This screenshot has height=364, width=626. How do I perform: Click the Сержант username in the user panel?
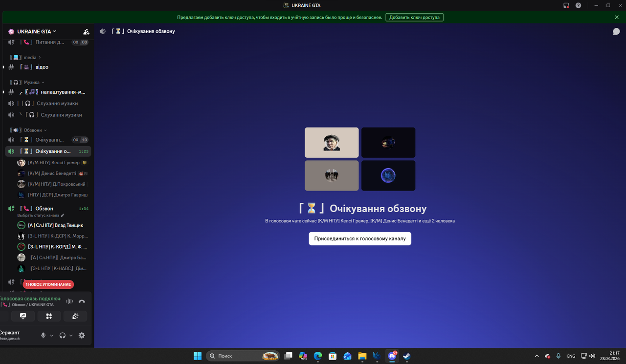[10, 333]
